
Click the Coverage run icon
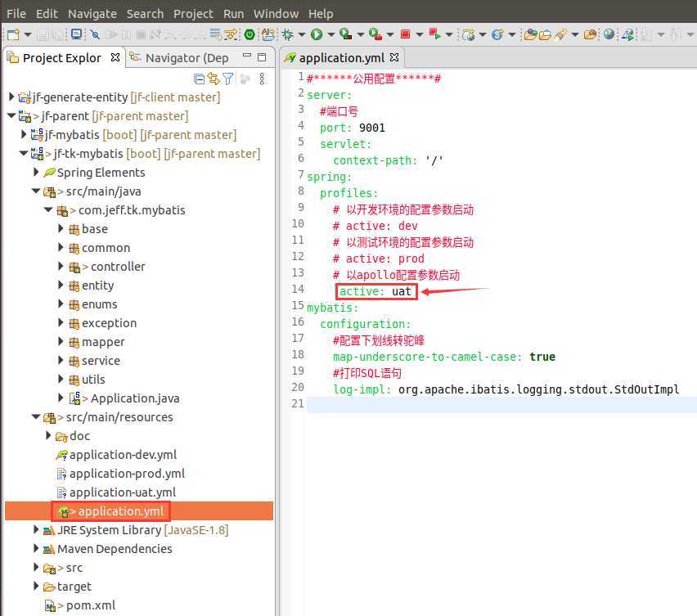(x=345, y=34)
